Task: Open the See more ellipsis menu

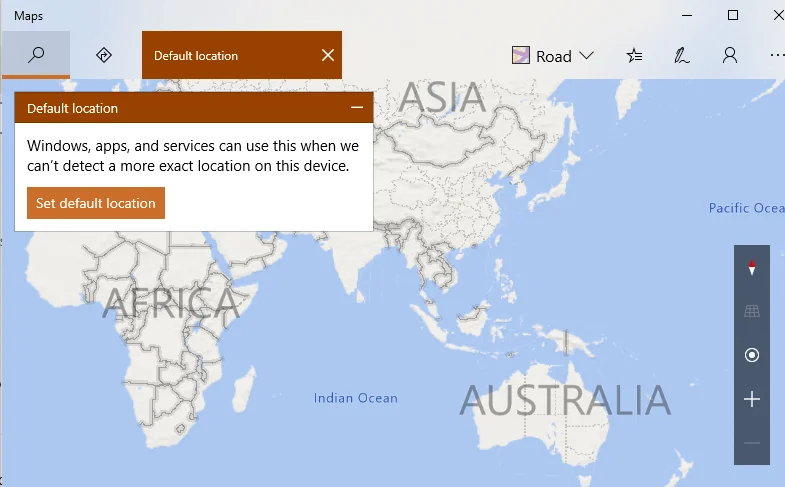Action: pos(777,56)
